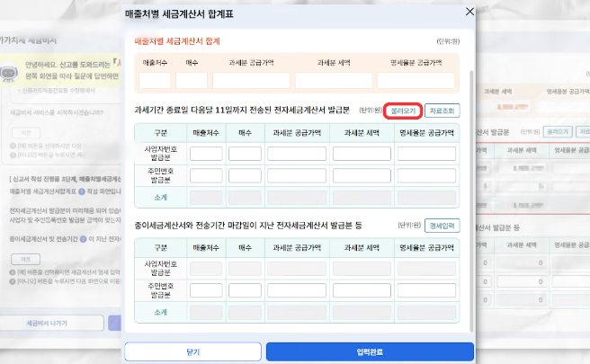
Task: Click the robot assistant icon in background window
Action: tap(9, 72)
